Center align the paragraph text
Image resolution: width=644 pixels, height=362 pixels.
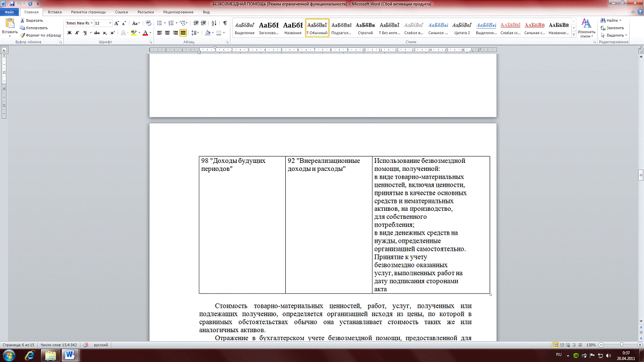coord(168,32)
